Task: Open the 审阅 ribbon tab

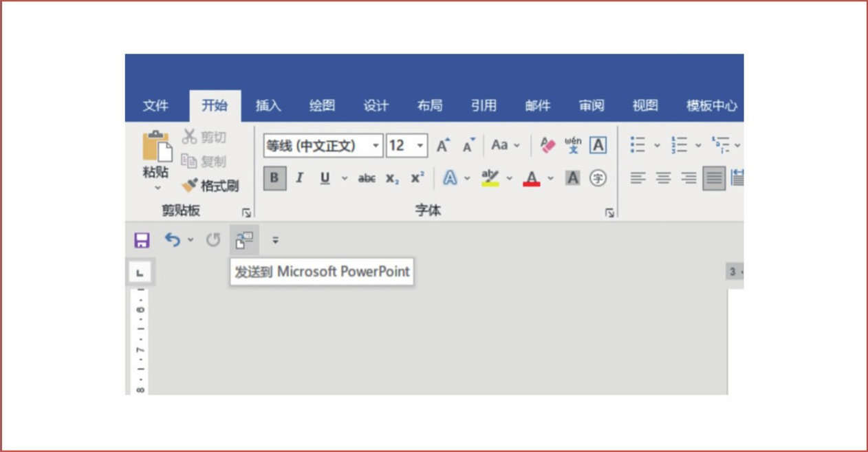Action: pos(592,105)
